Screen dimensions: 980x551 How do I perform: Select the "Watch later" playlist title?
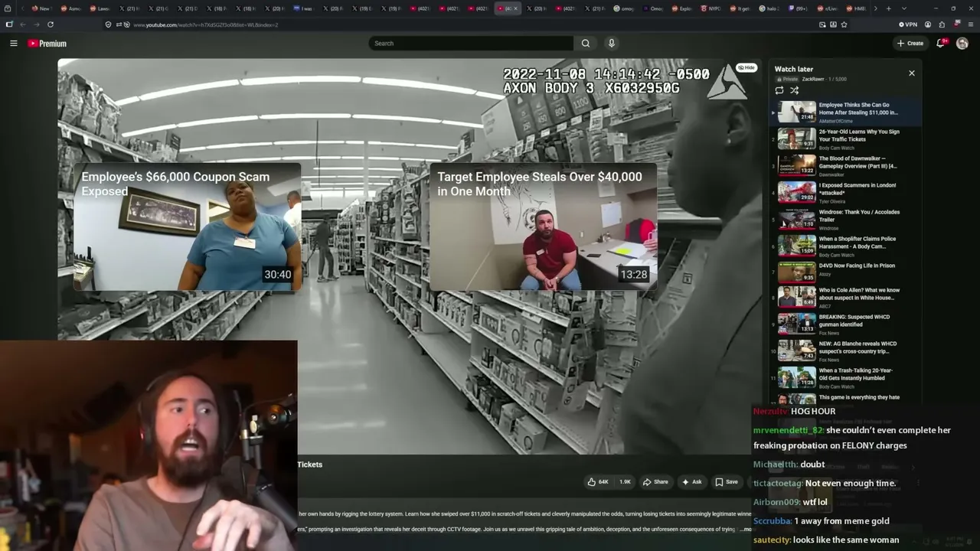point(794,69)
